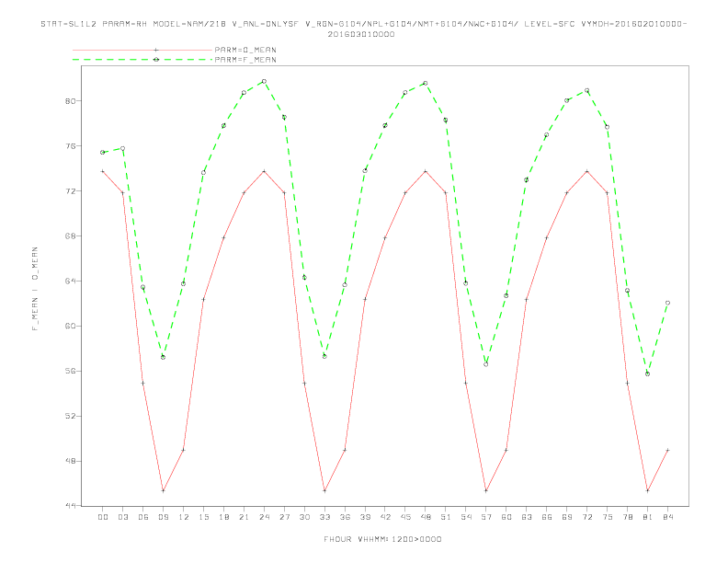Click y-axis tick label 44
Image resolution: width=728 pixels, height=563 pixels.
coord(71,505)
